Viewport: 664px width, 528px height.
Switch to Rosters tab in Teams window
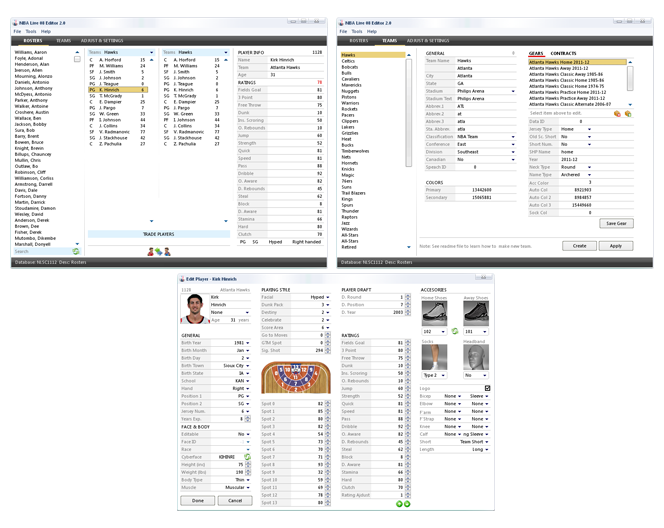coord(359,41)
